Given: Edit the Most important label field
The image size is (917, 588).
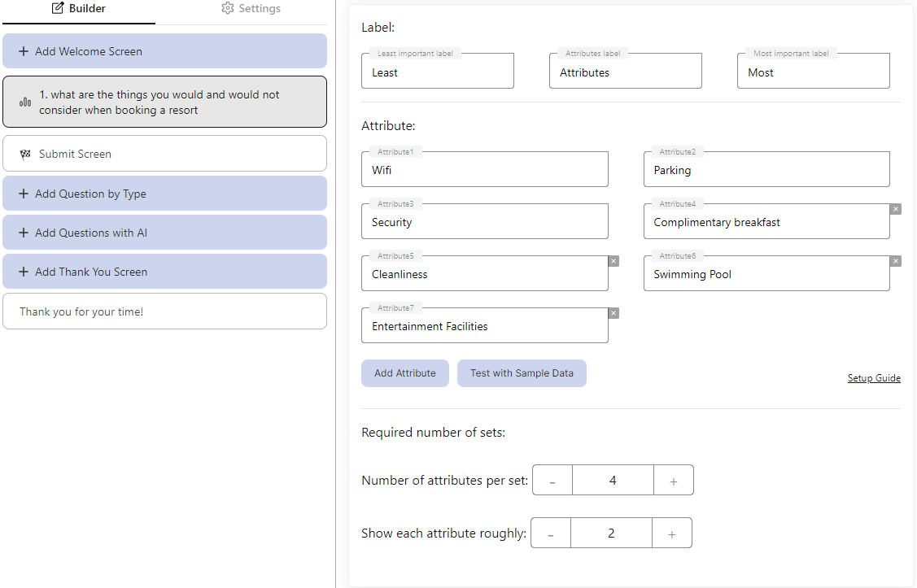Looking at the screenshot, I should pyautogui.click(x=813, y=72).
